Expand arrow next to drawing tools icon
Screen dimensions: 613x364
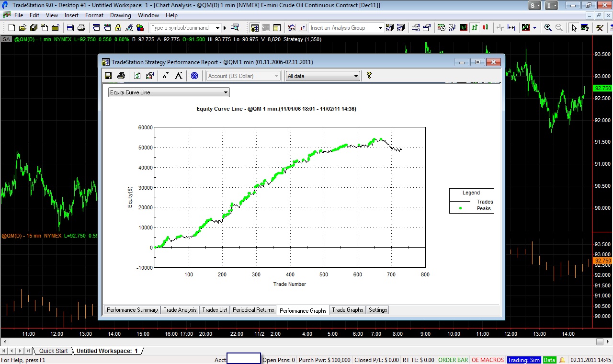534,28
